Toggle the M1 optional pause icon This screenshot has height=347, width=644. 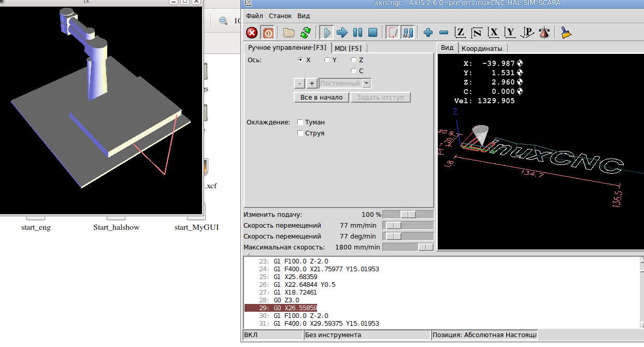coord(408,33)
